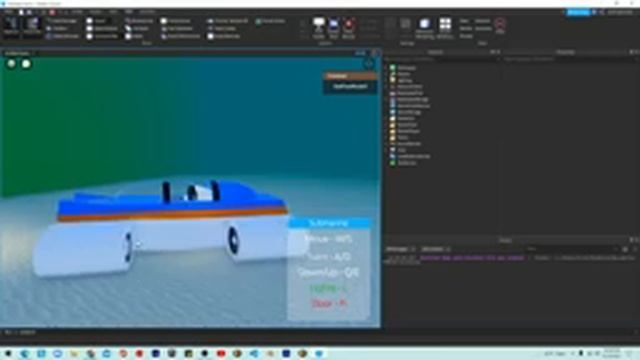The height and width of the screenshot is (360, 640).
Task: Click the Lighting service icon
Action: pos(392,80)
